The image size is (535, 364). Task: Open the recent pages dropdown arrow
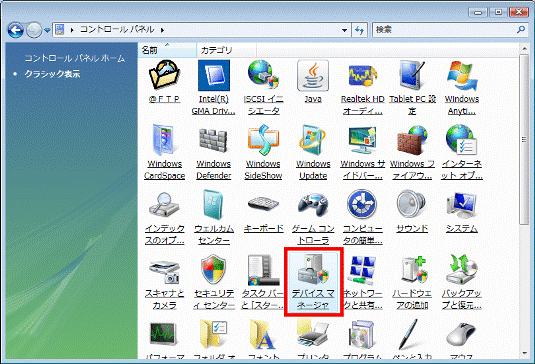[47, 30]
